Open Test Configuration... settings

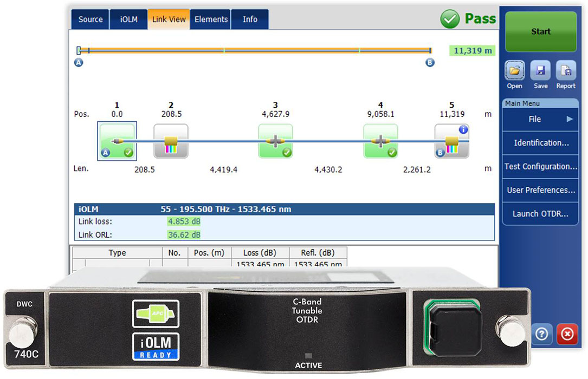pos(540,166)
